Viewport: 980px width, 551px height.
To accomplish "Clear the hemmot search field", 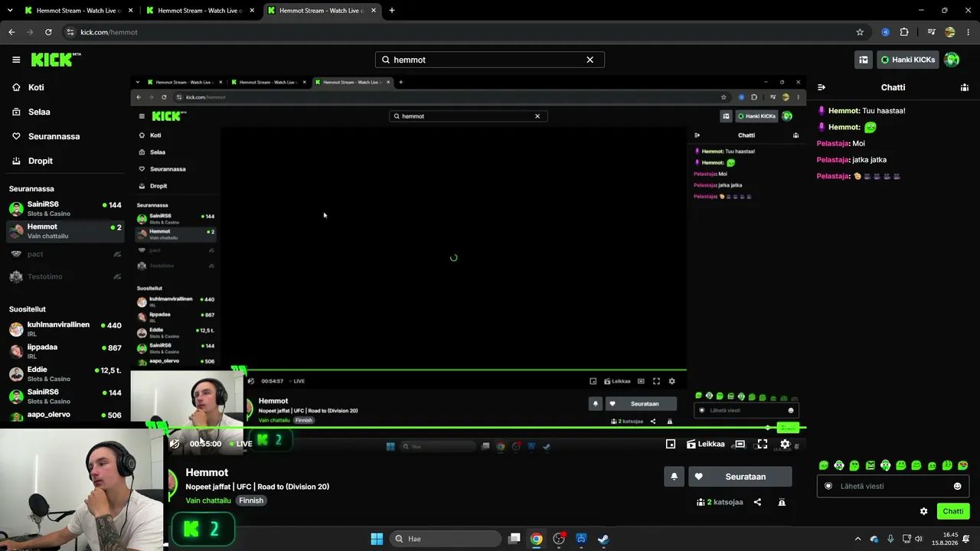I will 590,60.
